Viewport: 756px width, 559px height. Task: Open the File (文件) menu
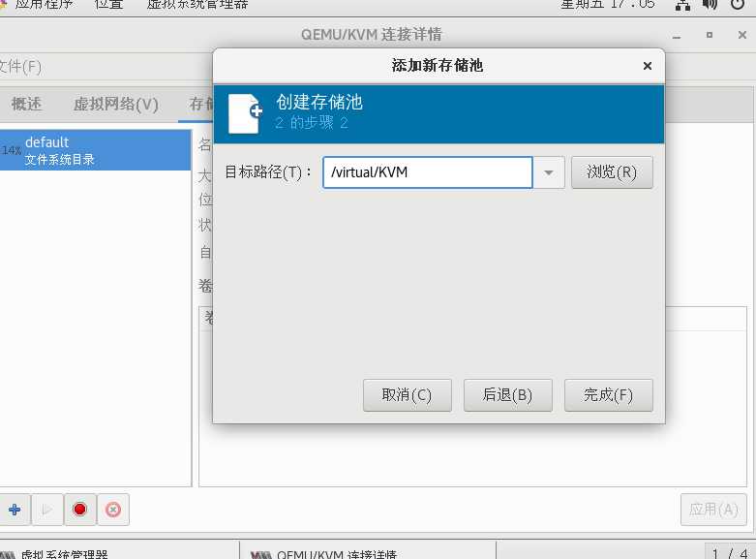(x=20, y=67)
